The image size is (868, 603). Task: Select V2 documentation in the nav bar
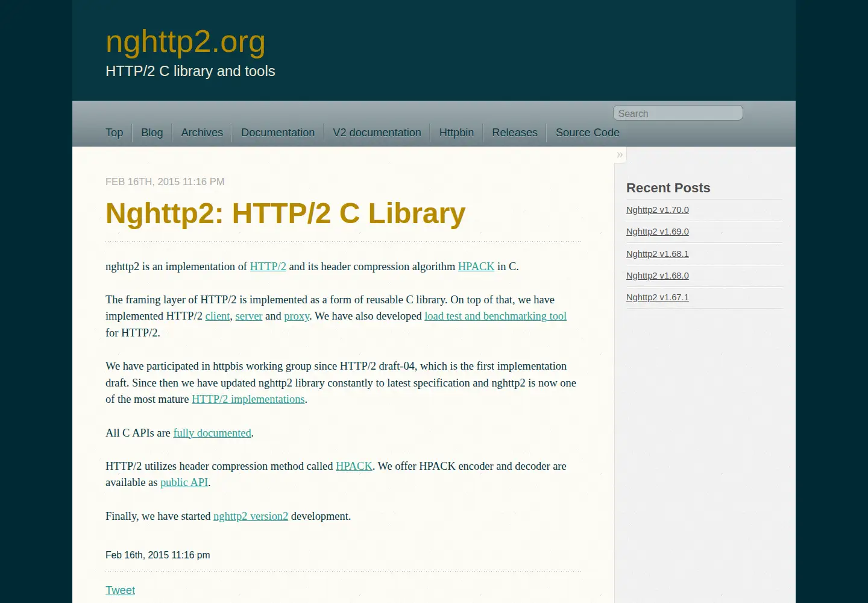pyautogui.click(x=377, y=133)
